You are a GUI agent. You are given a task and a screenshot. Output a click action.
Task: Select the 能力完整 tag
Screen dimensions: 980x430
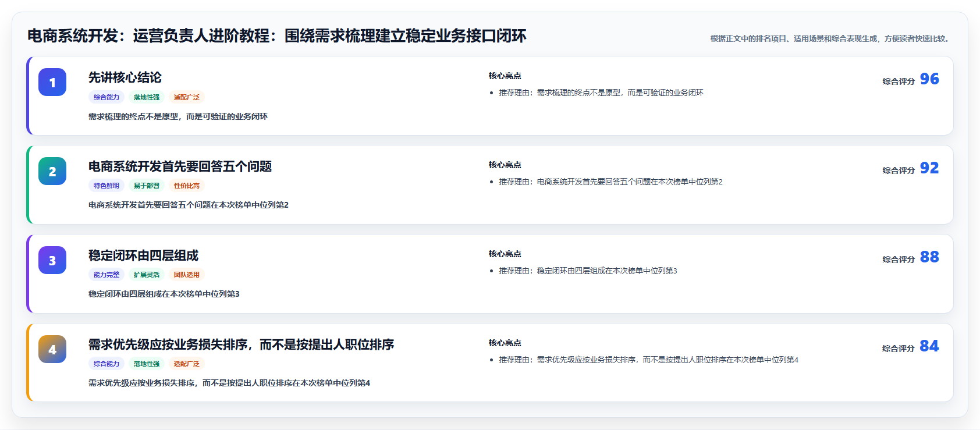[x=106, y=275]
